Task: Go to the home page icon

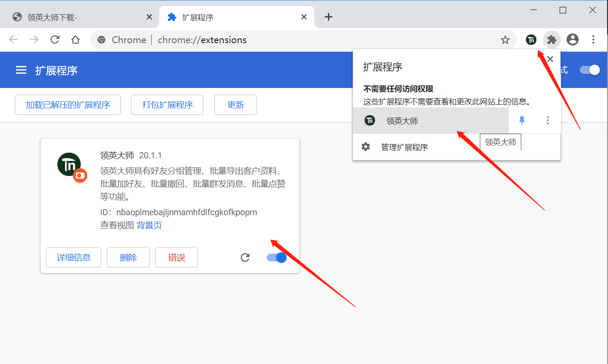Action: [76, 40]
